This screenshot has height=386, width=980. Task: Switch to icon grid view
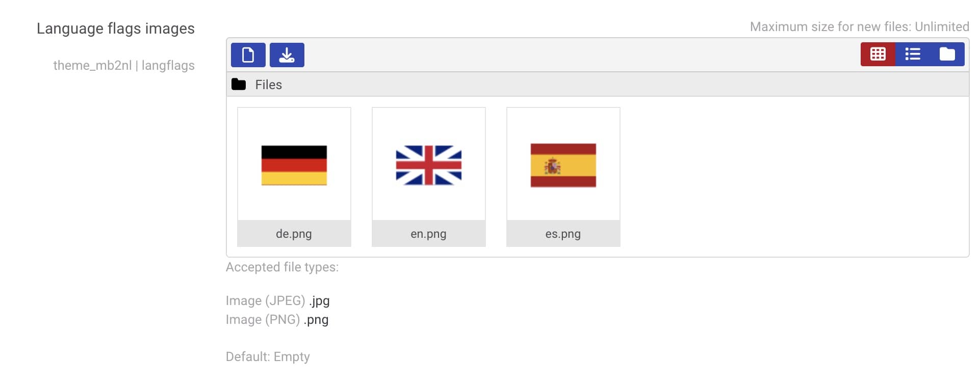click(878, 54)
